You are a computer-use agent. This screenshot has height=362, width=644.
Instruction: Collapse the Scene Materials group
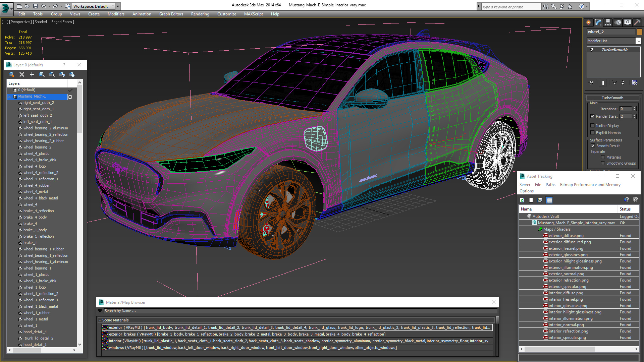(x=100, y=320)
